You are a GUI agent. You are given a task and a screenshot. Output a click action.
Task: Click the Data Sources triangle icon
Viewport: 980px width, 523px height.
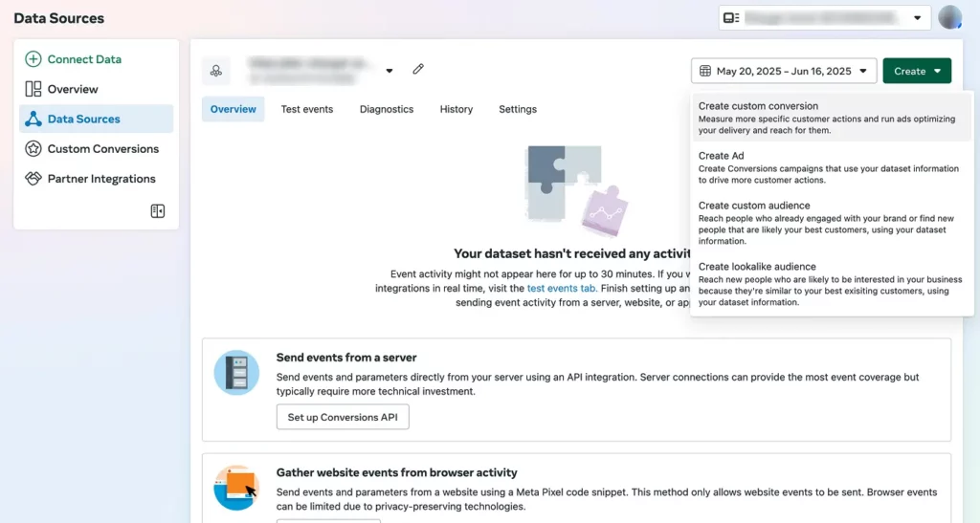(x=33, y=120)
